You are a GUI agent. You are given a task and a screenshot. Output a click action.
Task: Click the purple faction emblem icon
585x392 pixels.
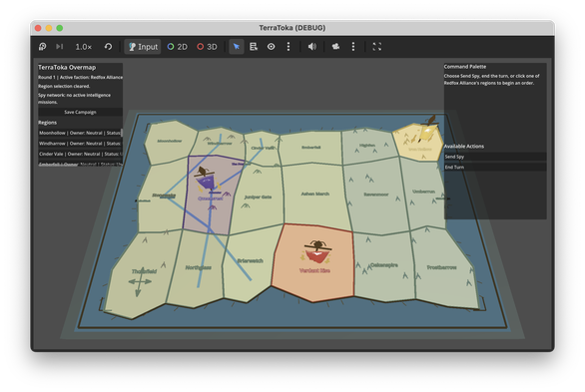pos(207,179)
